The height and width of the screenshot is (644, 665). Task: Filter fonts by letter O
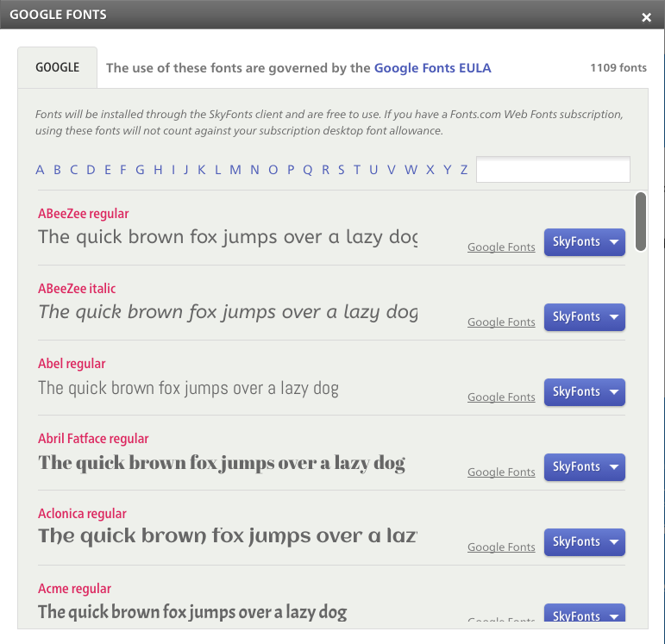[x=273, y=170]
